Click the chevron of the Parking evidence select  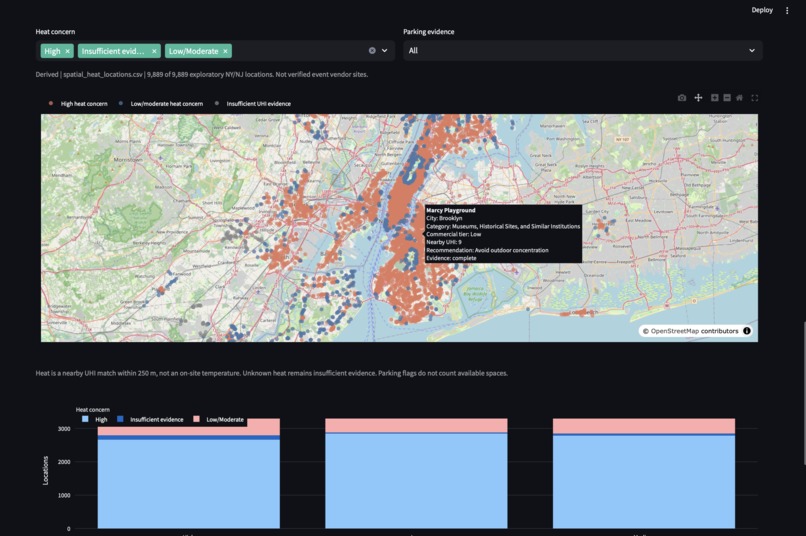(x=752, y=50)
